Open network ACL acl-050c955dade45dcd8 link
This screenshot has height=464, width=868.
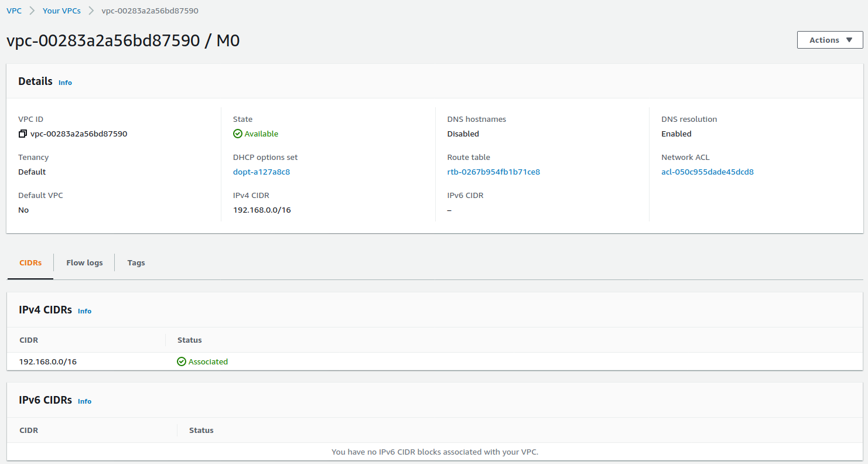click(707, 172)
